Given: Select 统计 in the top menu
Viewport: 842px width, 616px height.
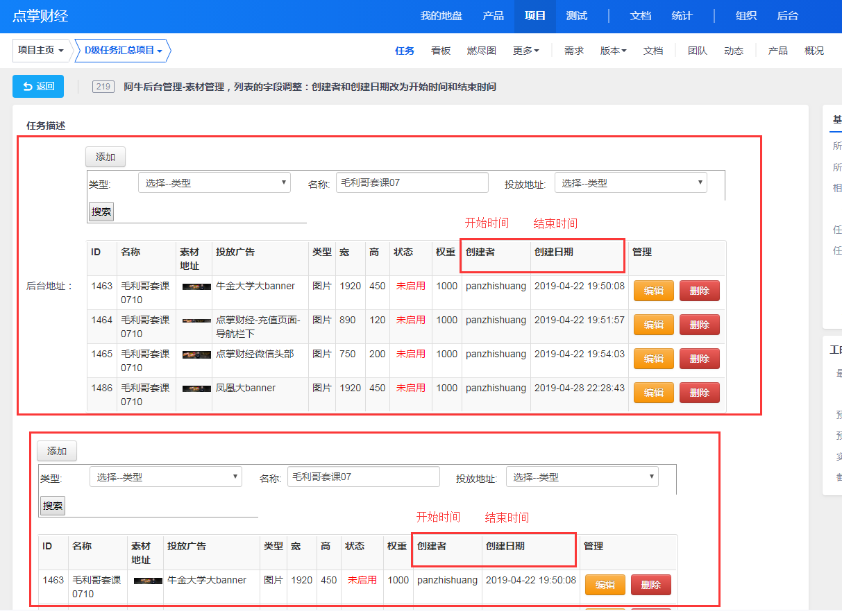Looking at the screenshot, I should pyautogui.click(x=682, y=16).
